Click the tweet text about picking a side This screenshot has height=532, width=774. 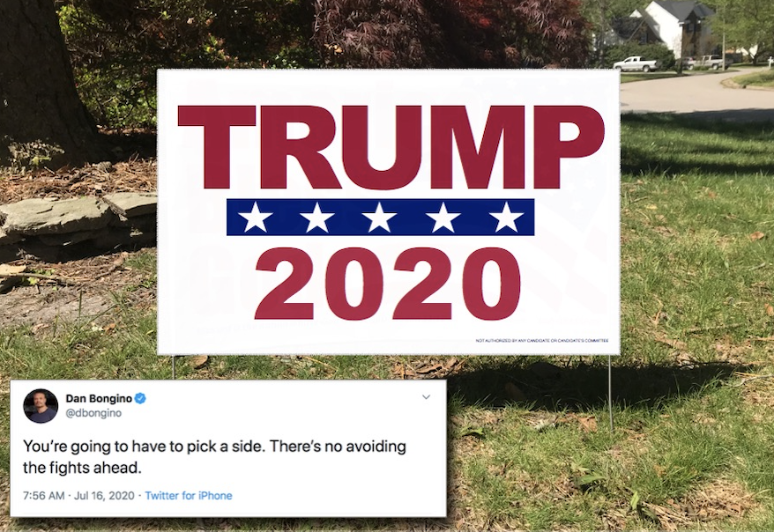click(214, 456)
